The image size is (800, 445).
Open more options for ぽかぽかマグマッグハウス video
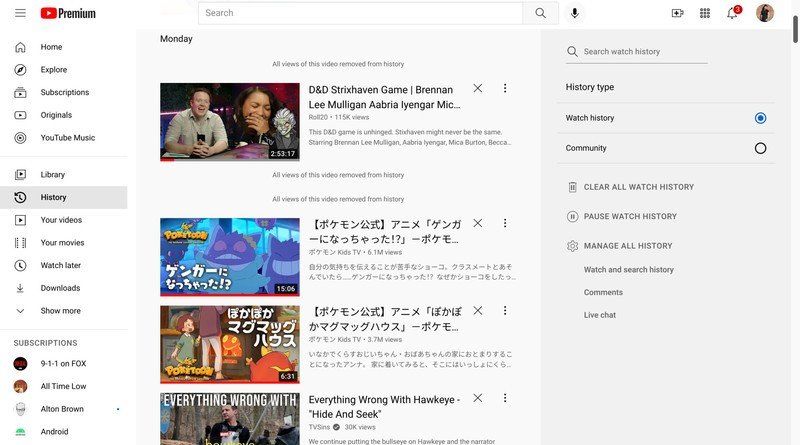click(505, 310)
